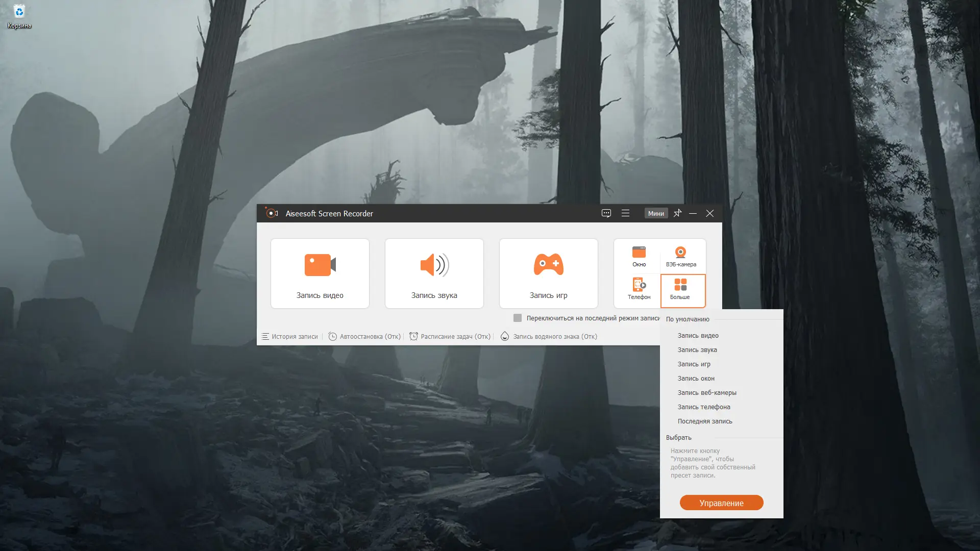Select the Запись видео recording mode icon

[320, 265]
